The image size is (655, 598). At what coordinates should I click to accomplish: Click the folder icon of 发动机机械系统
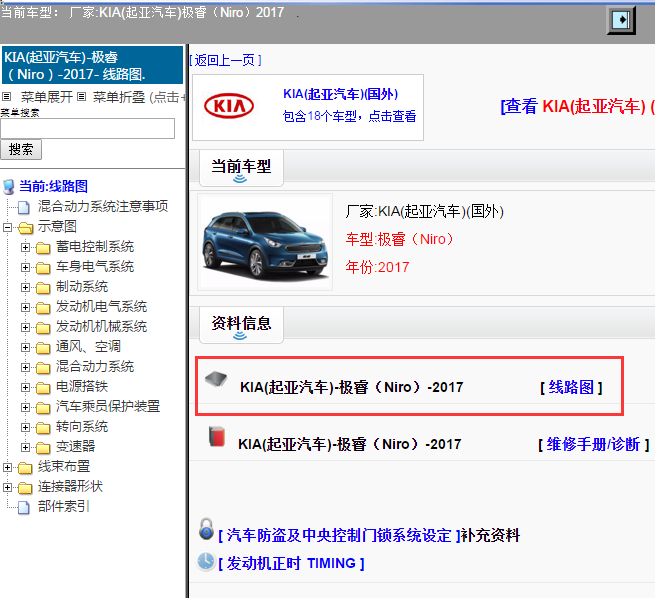click(x=43, y=328)
